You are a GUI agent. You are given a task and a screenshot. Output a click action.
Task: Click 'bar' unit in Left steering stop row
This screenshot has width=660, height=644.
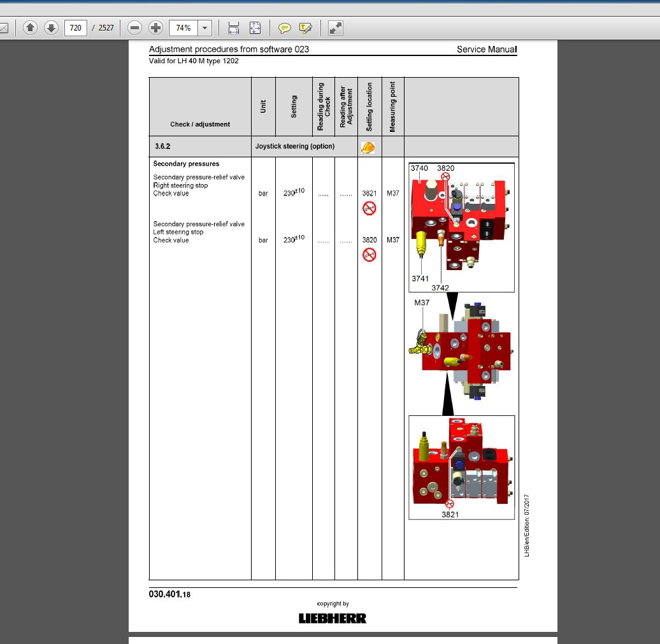pyautogui.click(x=263, y=240)
